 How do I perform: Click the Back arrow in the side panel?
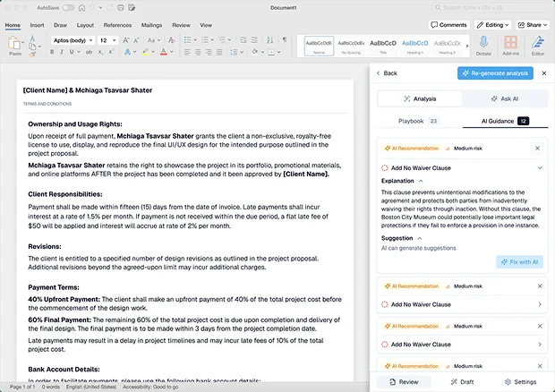click(x=379, y=73)
